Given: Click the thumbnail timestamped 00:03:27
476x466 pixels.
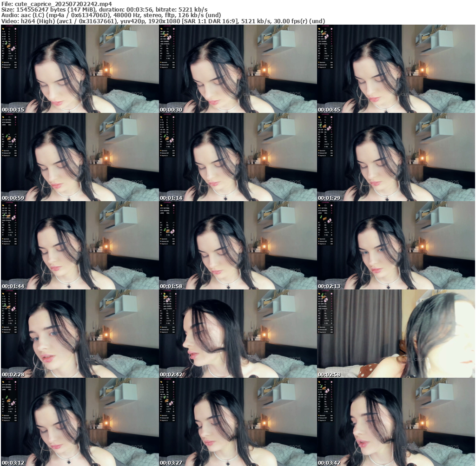Looking at the screenshot, I should [x=238, y=422].
